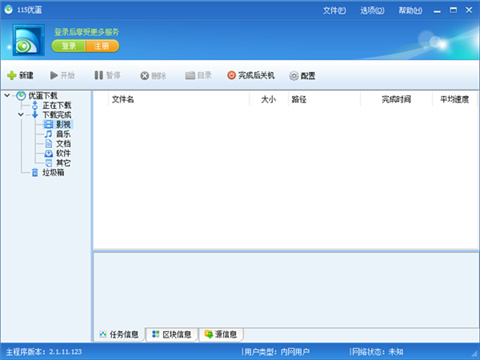Click the green plus 新建 icon
This screenshot has width=480, height=360.
click(x=12, y=76)
